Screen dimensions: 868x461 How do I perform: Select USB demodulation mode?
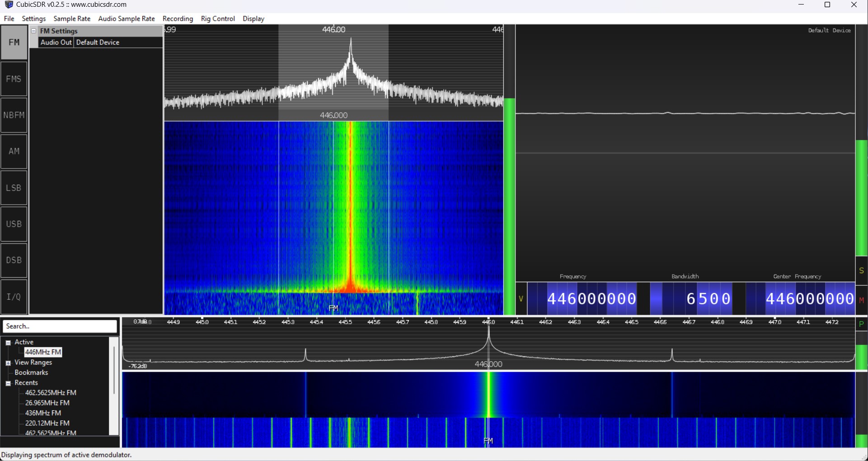pos(14,224)
